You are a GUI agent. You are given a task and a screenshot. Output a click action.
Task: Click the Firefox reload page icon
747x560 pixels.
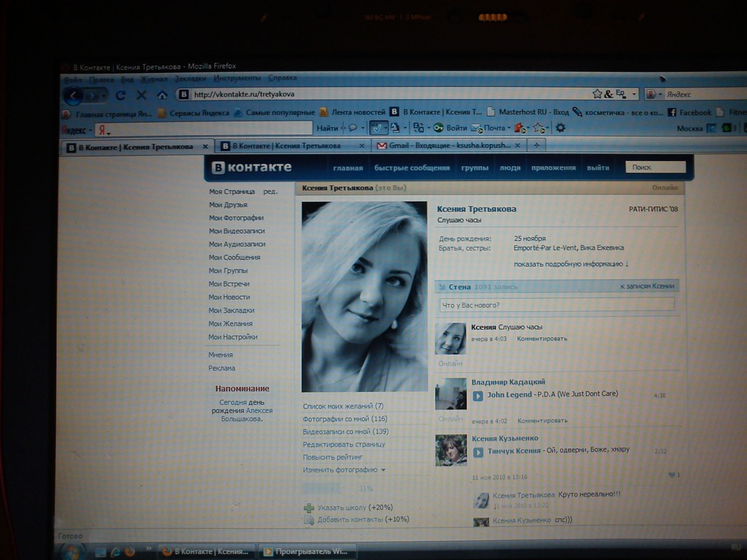pos(121,95)
